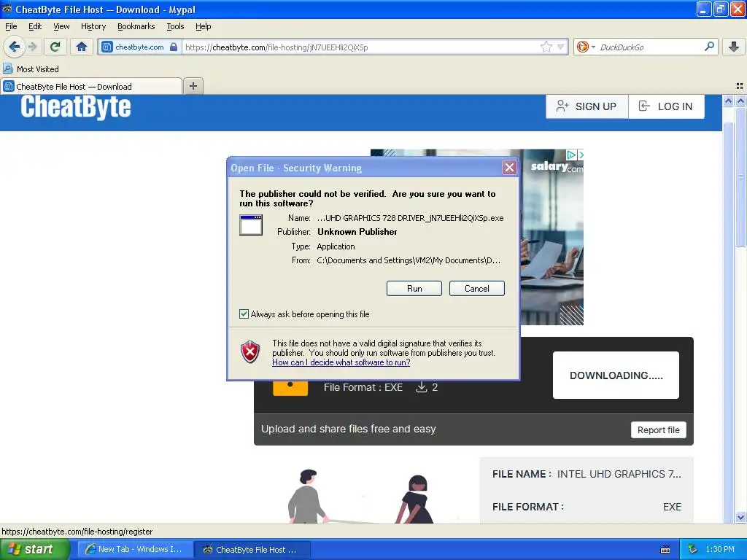
Task: Open the How can I decide what software to run link
Action: coord(341,362)
